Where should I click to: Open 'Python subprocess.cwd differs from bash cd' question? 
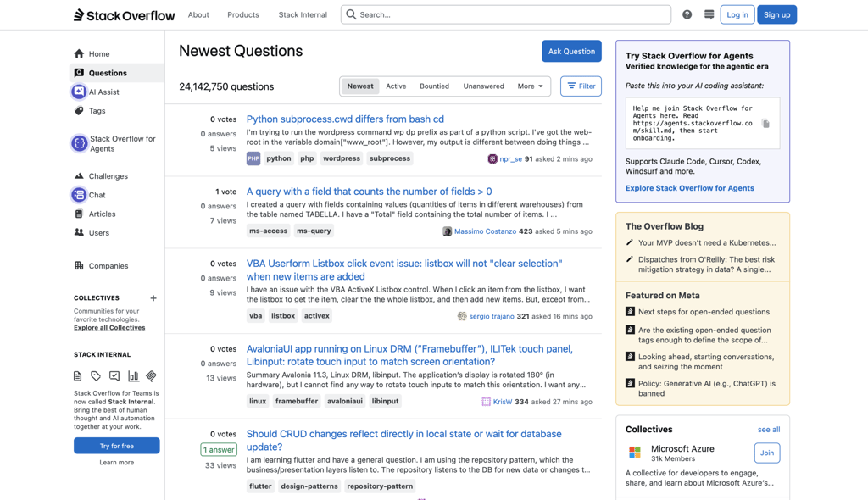click(x=345, y=119)
